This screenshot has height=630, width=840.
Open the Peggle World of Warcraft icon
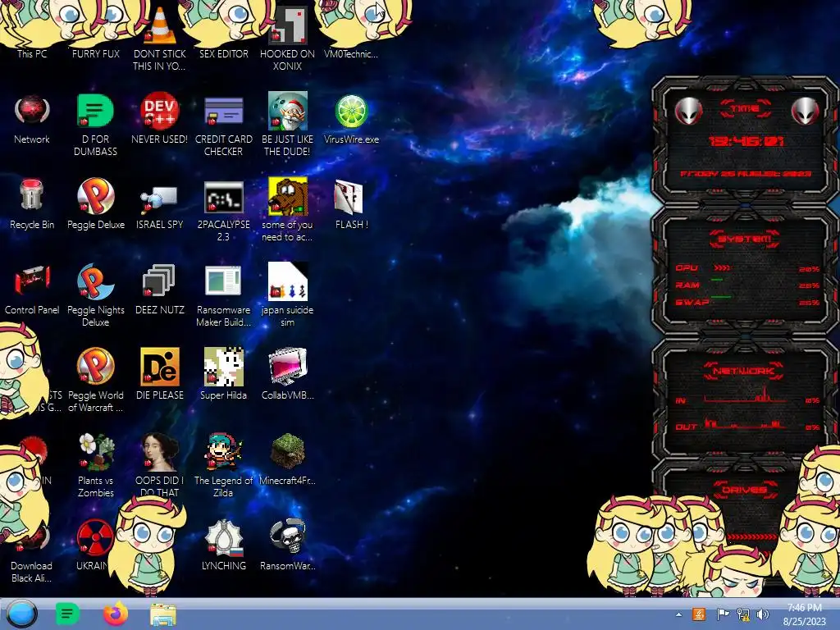tap(95, 367)
